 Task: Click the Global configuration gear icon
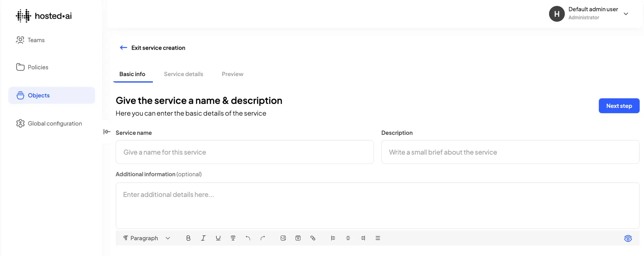pos(20,123)
